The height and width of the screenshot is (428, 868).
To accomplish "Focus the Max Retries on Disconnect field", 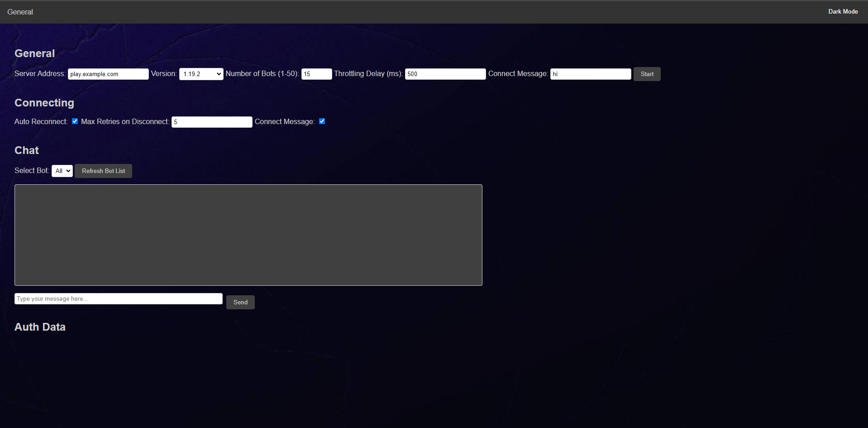I will click(211, 122).
